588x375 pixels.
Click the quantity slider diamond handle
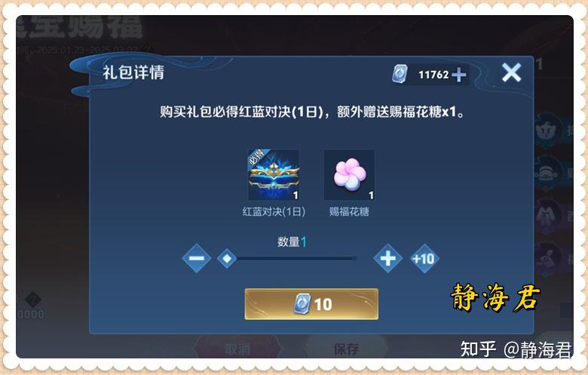[227, 258]
